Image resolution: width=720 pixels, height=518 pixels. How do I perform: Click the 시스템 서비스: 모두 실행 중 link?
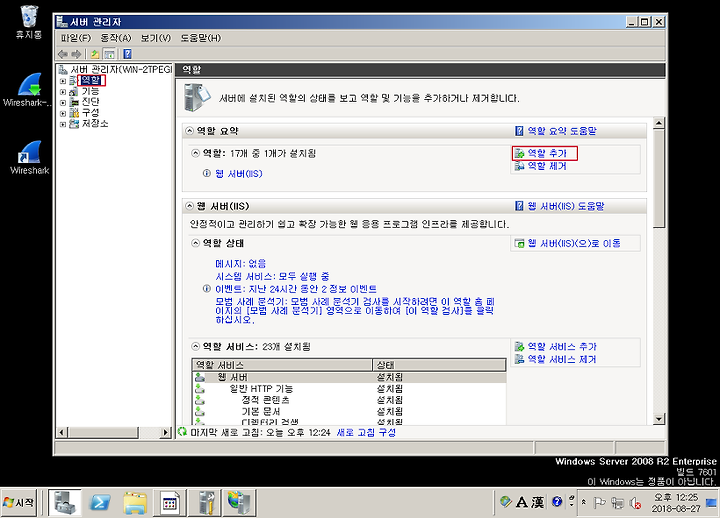[272, 276]
